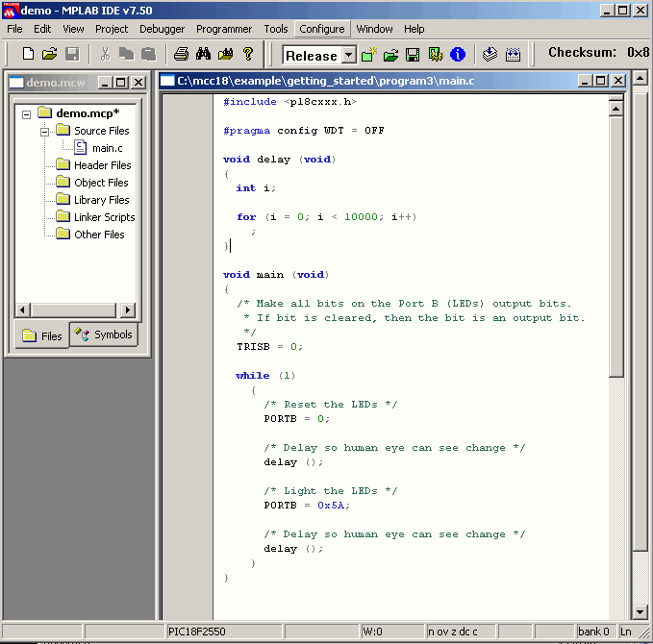This screenshot has height=644, width=653.
Task: Click the New File toolbar icon
Action: [x=28, y=54]
